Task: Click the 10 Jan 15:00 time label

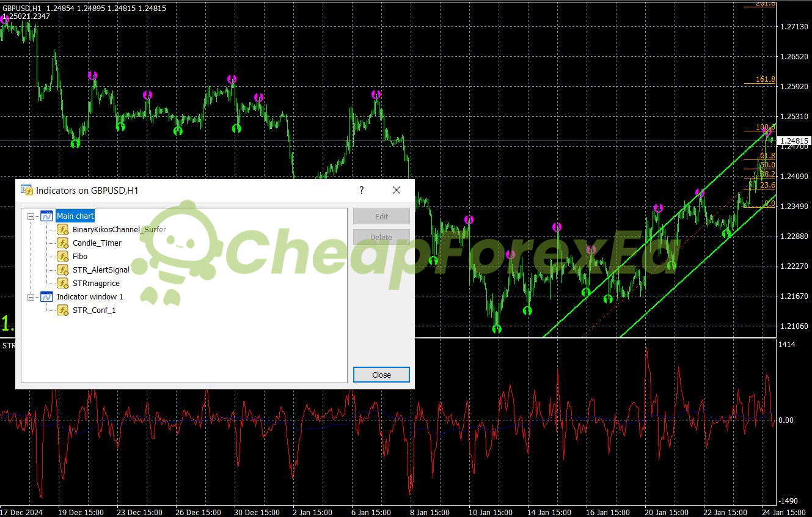Action: pos(490,512)
